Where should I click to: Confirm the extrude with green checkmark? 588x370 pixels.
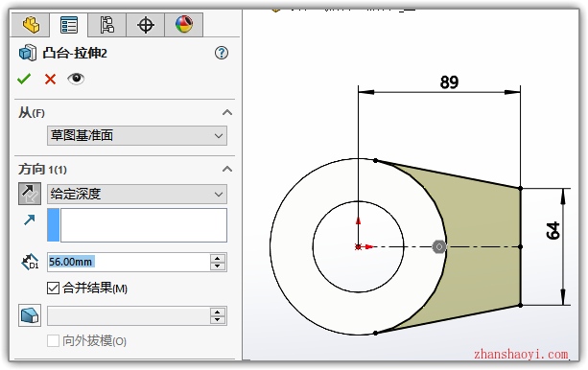pyautogui.click(x=24, y=79)
